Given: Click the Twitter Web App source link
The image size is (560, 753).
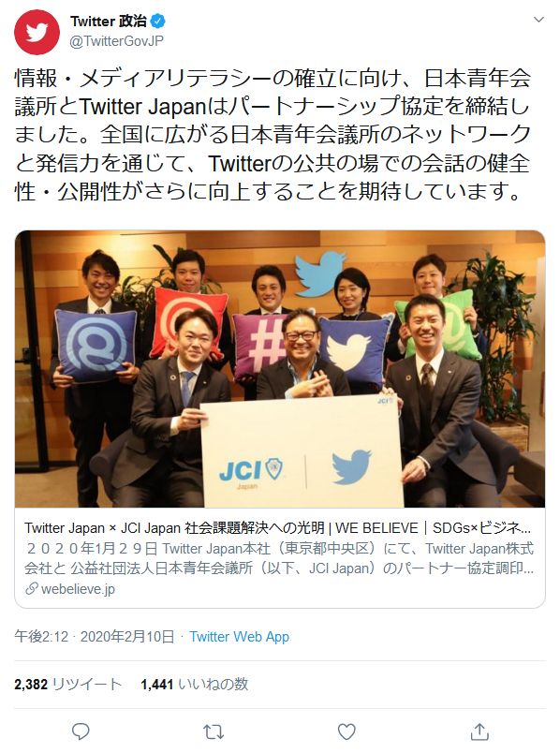Looking at the screenshot, I should pos(239,637).
